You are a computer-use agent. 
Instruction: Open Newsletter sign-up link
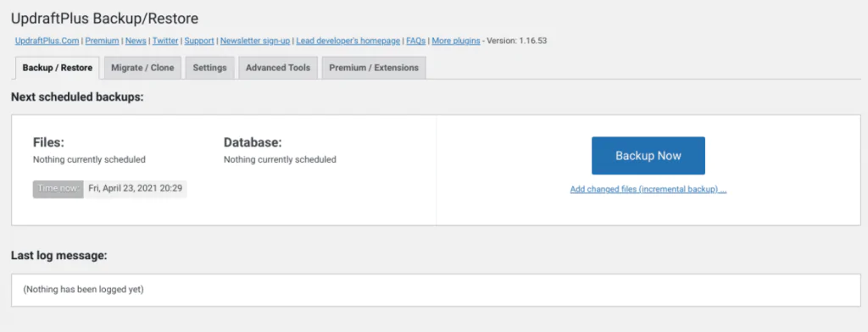255,41
